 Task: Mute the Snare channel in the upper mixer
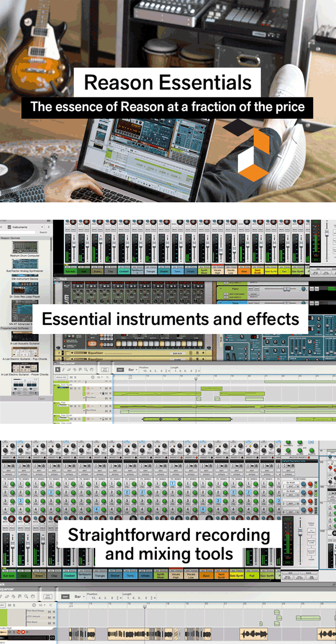[x=94, y=229]
